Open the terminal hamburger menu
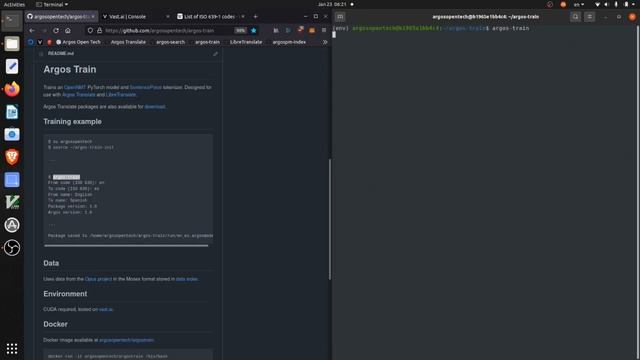Viewport: 640px width, 360px height. pos(589,17)
